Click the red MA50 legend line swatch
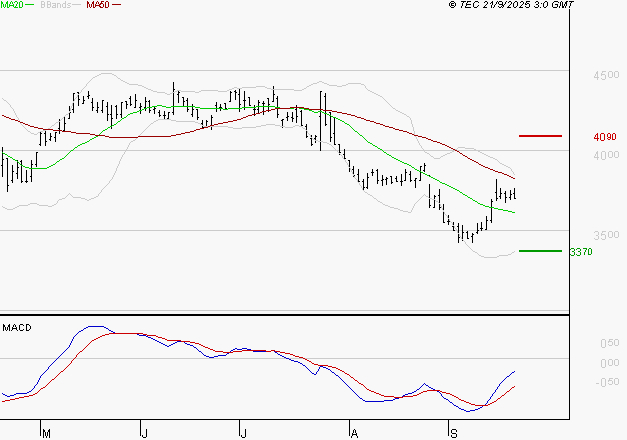627x440 pixels. (x=117, y=6)
